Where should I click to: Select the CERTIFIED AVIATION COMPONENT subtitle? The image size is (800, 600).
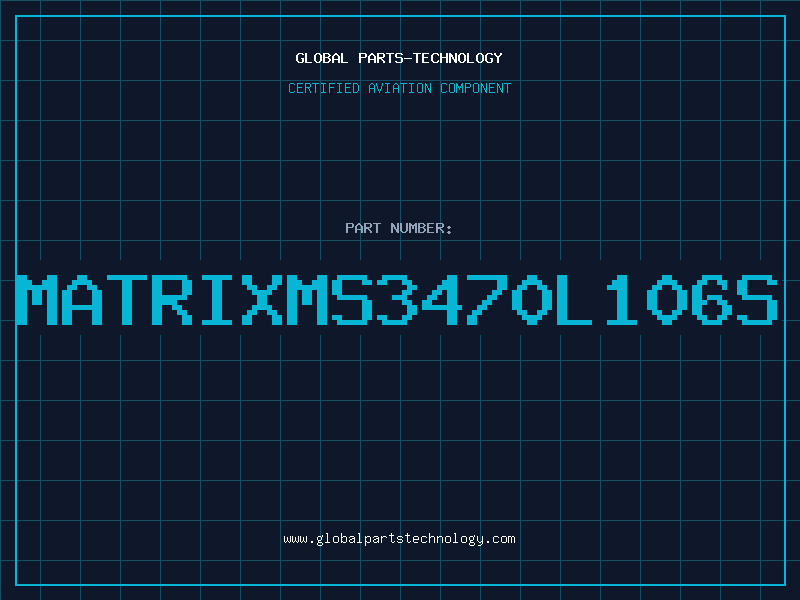pyautogui.click(x=399, y=88)
